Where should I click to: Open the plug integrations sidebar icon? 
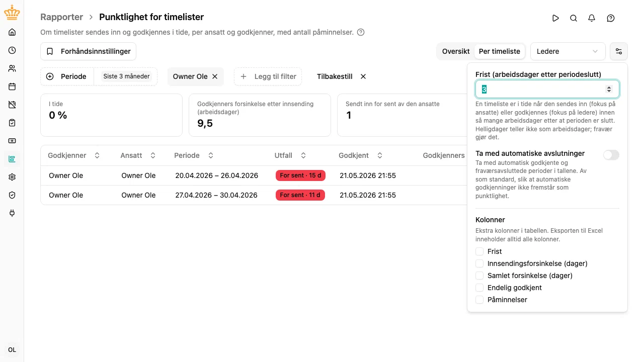(x=12, y=213)
